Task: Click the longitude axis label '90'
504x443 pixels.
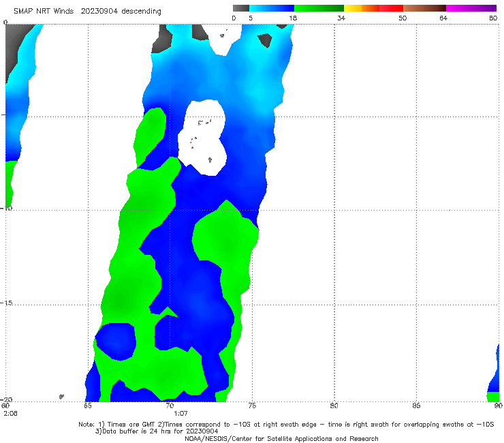Action: (498, 406)
